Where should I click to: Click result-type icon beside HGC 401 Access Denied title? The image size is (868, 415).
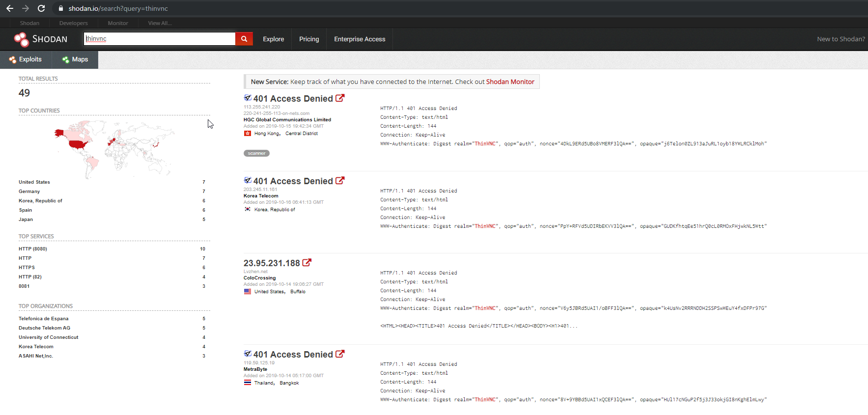[248, 98]
